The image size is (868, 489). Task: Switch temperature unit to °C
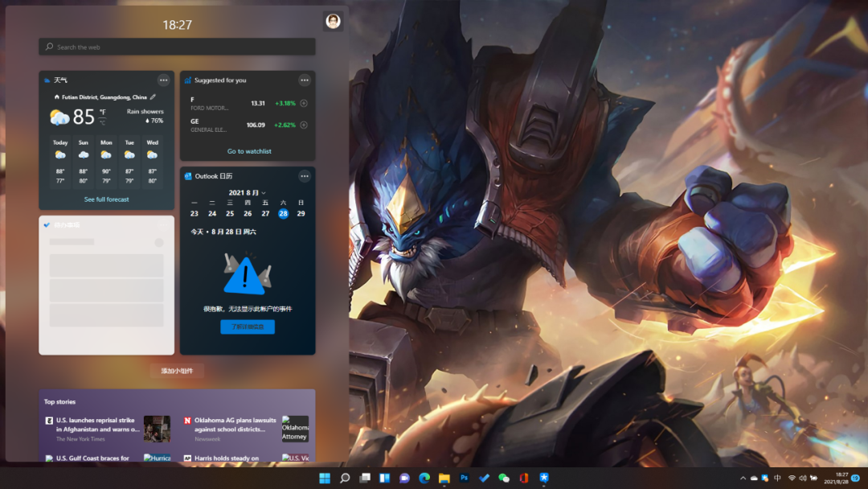tap(102, 121)
